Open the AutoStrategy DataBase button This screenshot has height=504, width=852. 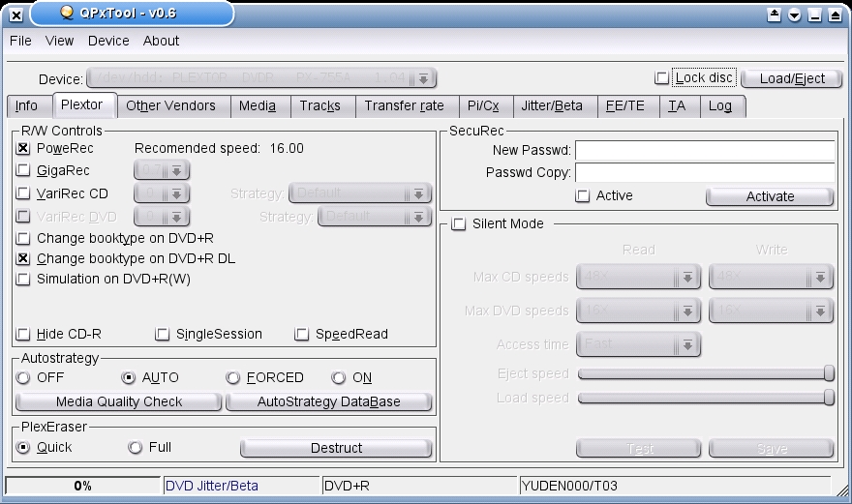point(329,401)
